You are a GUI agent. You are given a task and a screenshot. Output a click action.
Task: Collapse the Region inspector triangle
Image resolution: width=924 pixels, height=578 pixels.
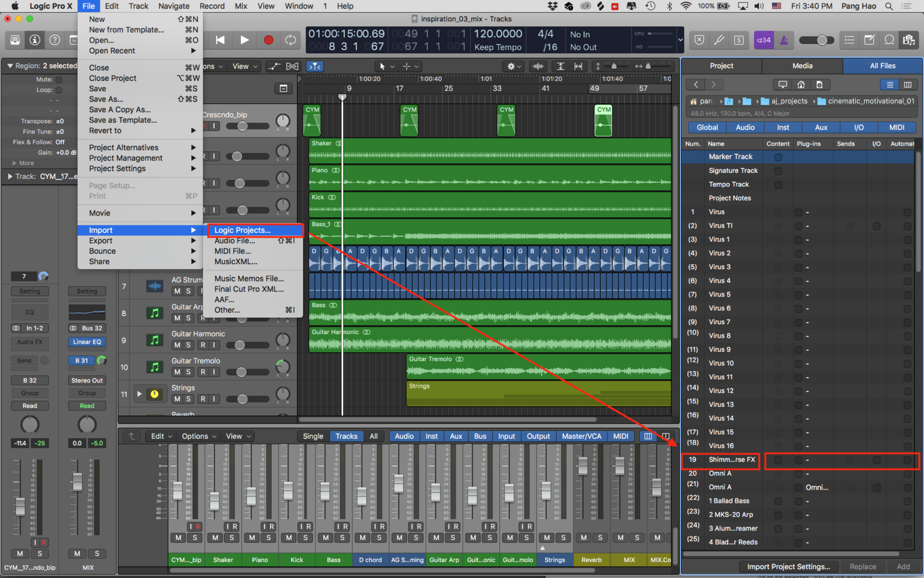10,66
